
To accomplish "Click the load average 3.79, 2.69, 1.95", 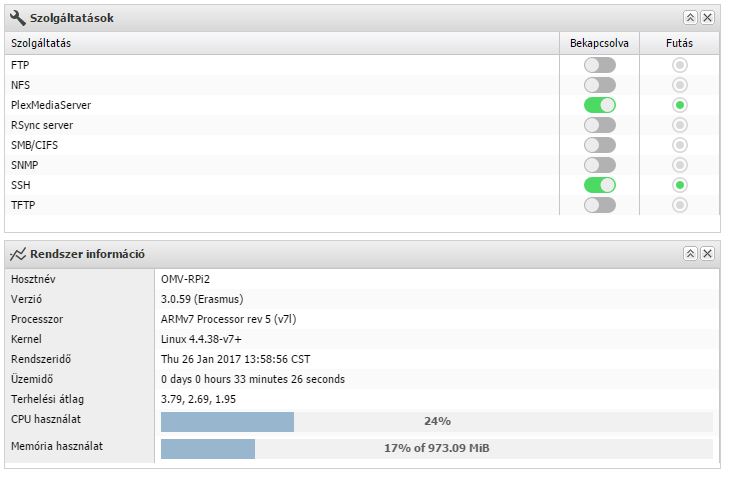I will coord(198,399).
